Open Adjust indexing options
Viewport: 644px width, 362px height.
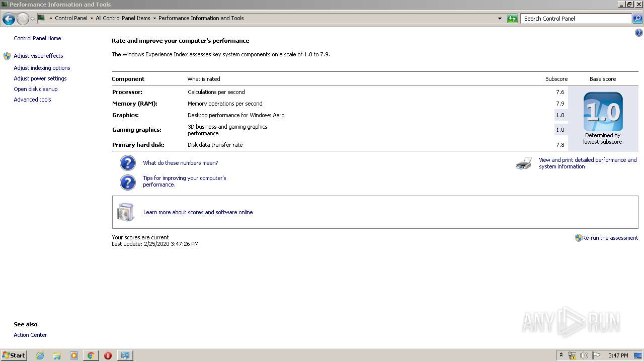pos(42,68)
